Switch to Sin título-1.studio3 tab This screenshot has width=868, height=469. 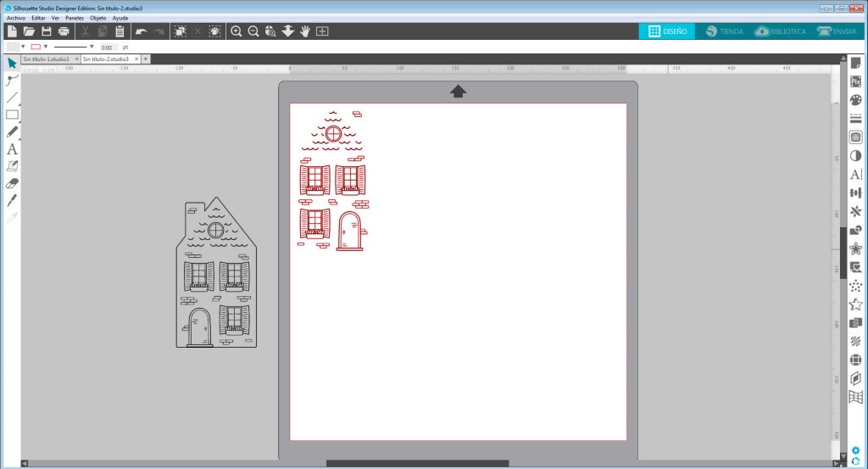coord(47,59)
